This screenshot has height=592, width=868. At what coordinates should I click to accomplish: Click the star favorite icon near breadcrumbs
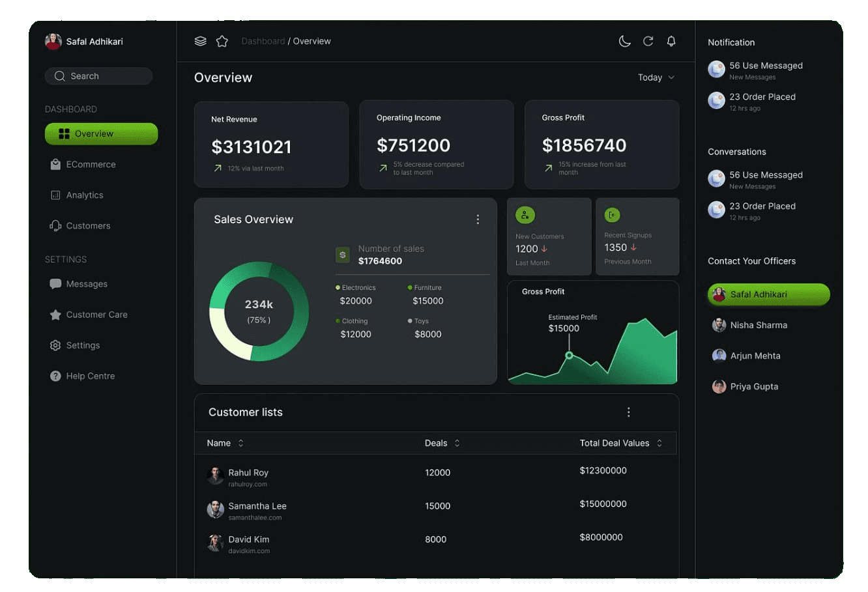click(x=222, y=40)
